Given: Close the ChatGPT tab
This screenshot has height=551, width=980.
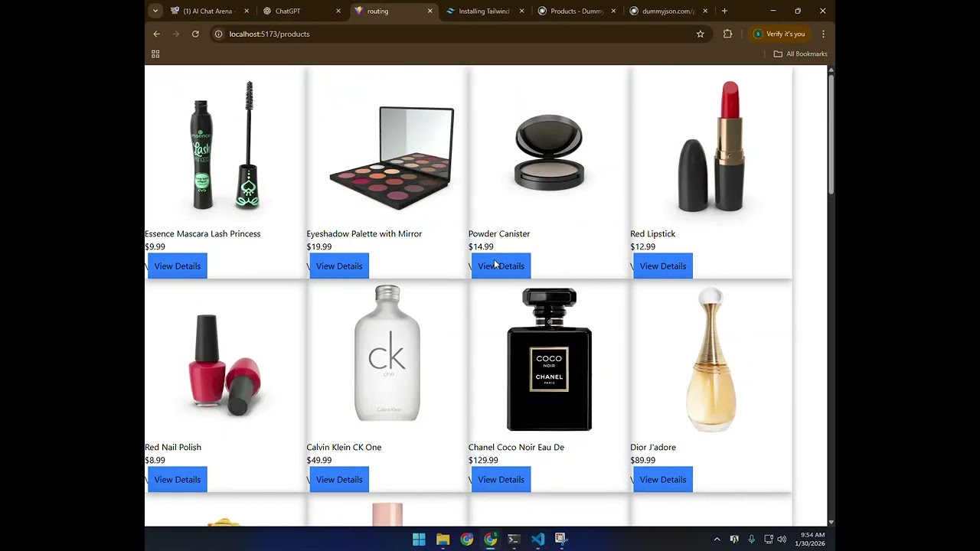Looking at the screenshot, I should (338, 11).
